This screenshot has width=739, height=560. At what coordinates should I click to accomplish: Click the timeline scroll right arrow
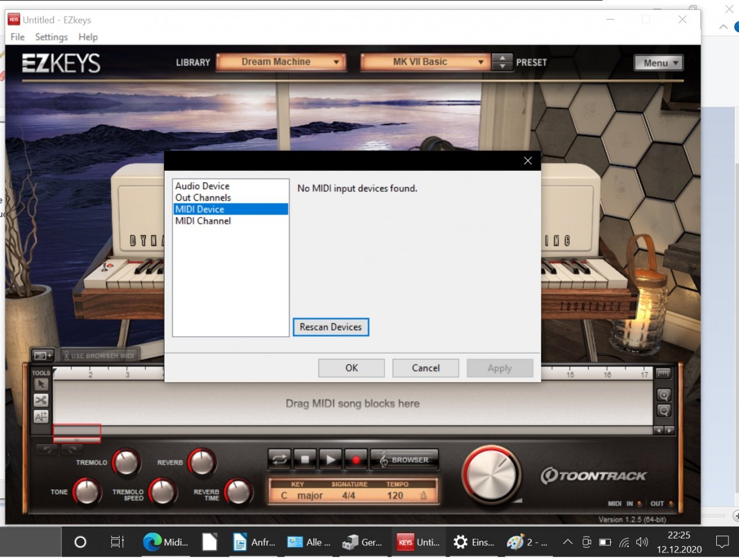(669, 430)
